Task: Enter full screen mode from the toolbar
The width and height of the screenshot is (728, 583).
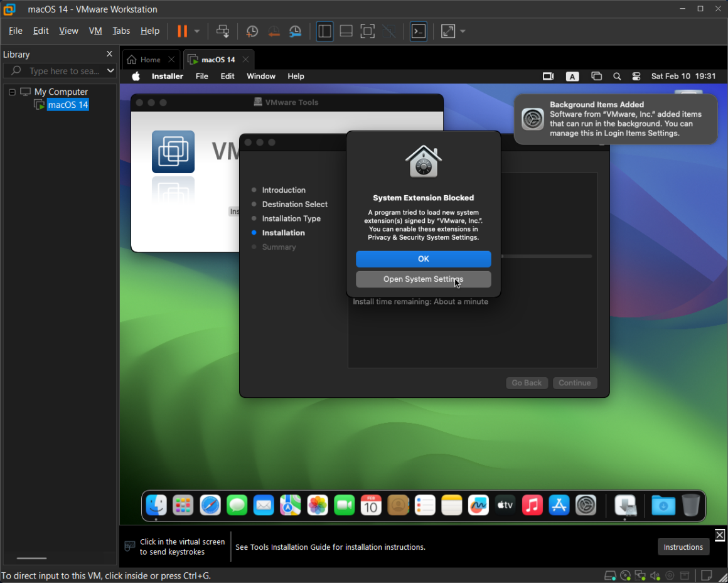Action: (367, 31)
